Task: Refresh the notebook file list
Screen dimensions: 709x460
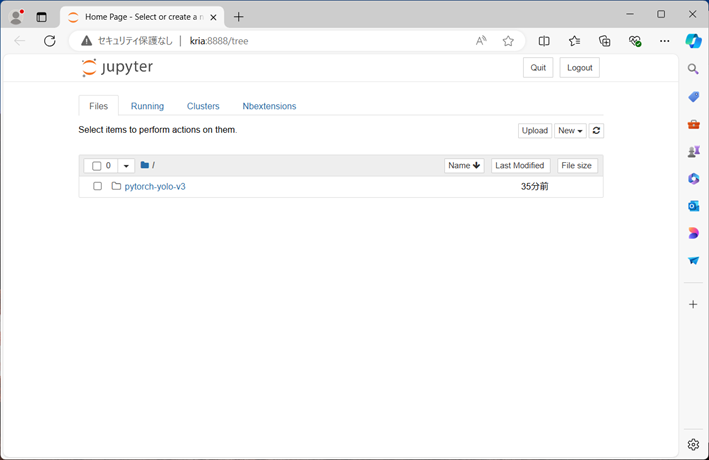Action: (x=597, y=131)
